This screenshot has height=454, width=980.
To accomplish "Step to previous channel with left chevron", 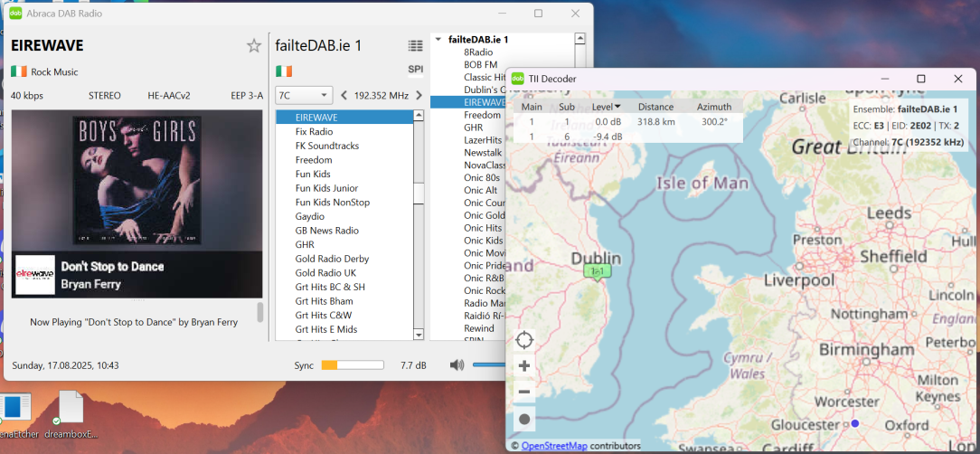I will [x=344, y=96].
